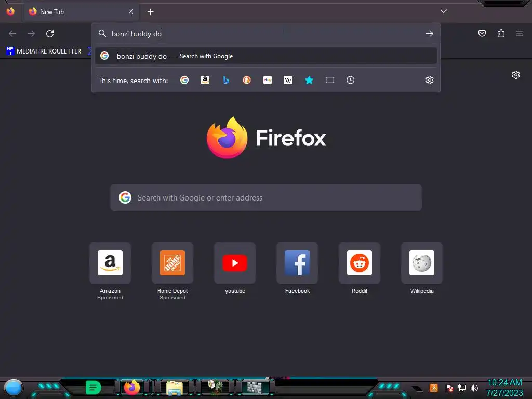Open MEDIAFIRE ROULETTER bookmark
Screen dimensions: 532x399
pos(44,51)
